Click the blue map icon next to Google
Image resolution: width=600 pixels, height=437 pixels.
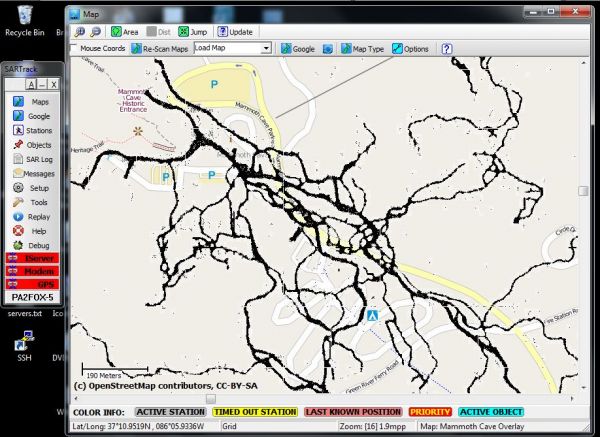coord(328,49)
